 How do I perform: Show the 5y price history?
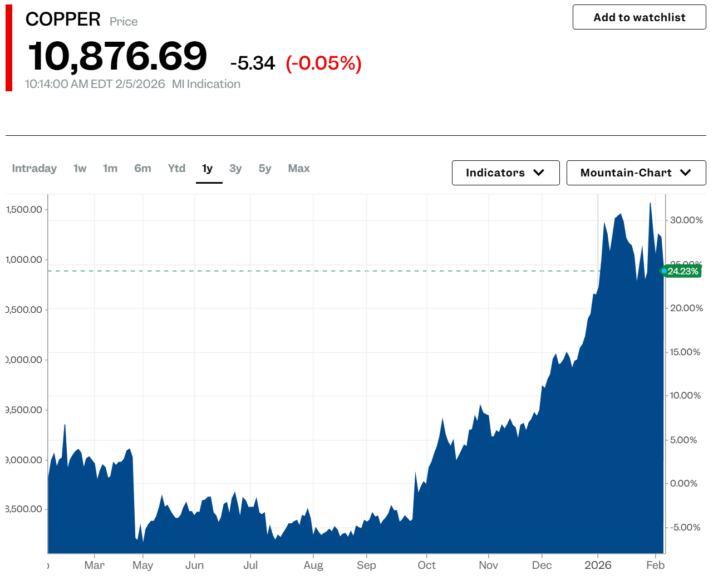[x=265, y=169]
